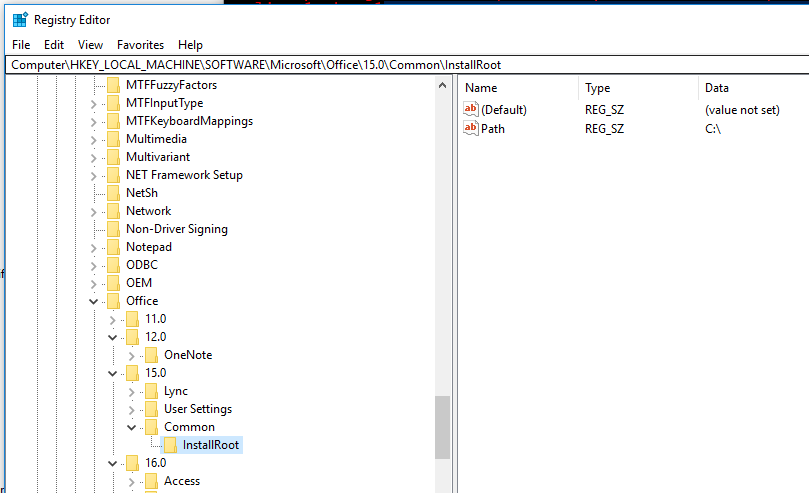
Task: Select the 15.0 folder icon
Action: (133, 373)
